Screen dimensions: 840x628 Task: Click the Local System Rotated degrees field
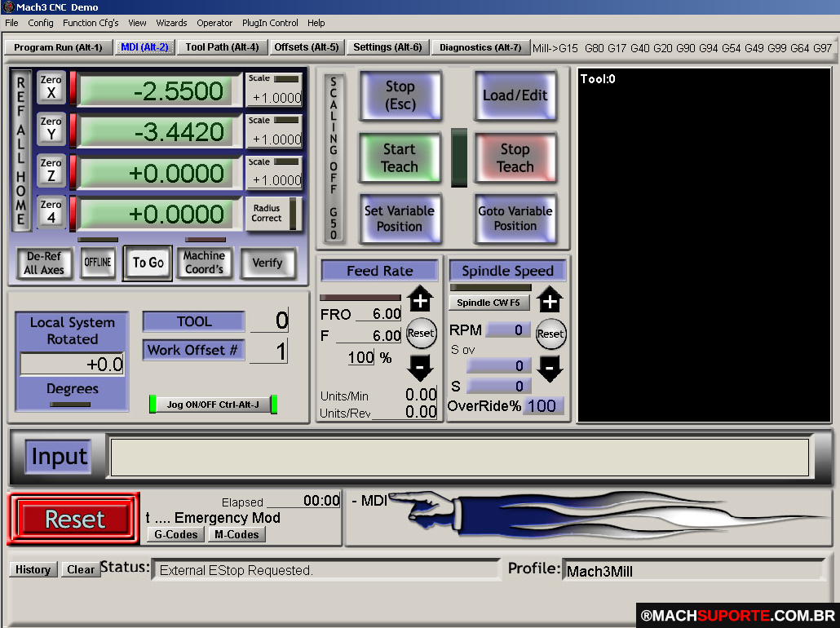pos(73,364)
